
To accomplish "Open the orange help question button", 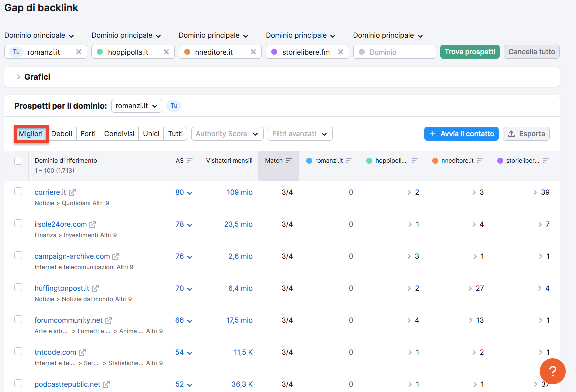I will click(552, 371).
